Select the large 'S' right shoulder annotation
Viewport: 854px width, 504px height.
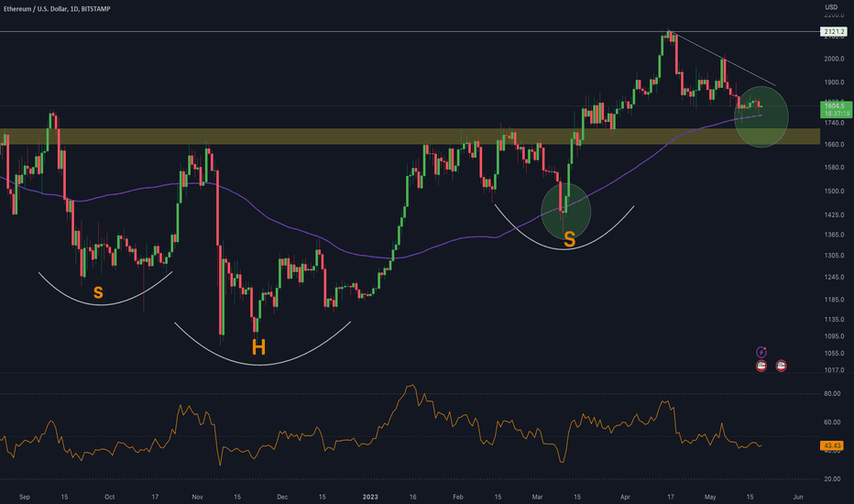coord(569,239)
